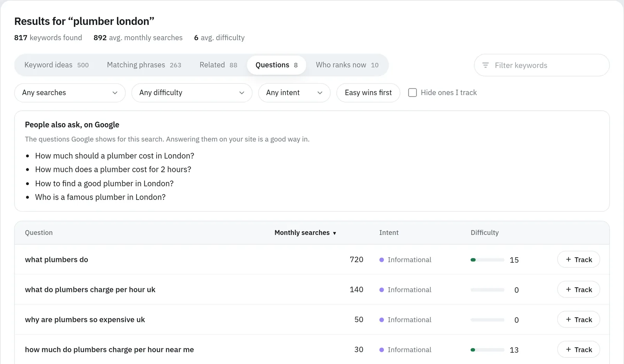Open the Matching phrases tab
Screen dimensions: 624x364
[144, 65]
